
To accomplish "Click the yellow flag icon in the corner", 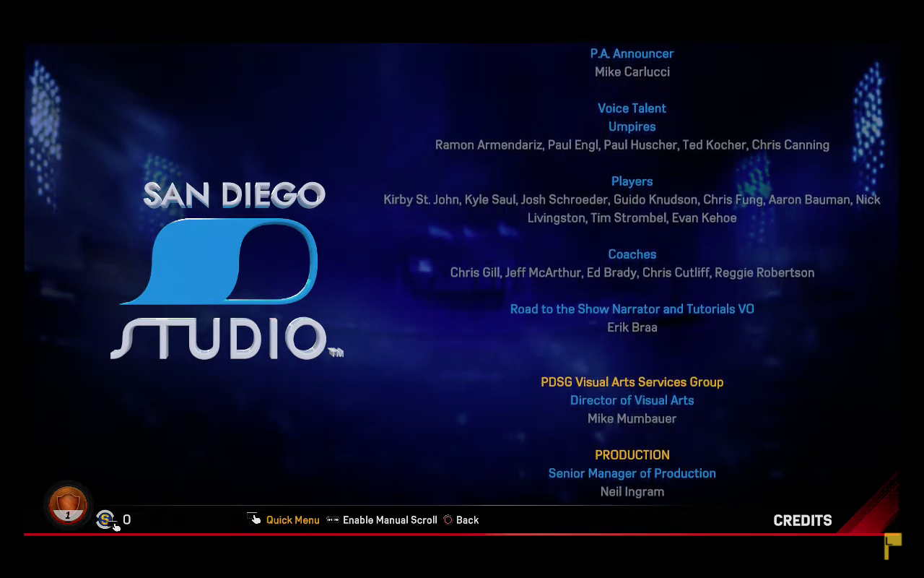I will 893,545.
